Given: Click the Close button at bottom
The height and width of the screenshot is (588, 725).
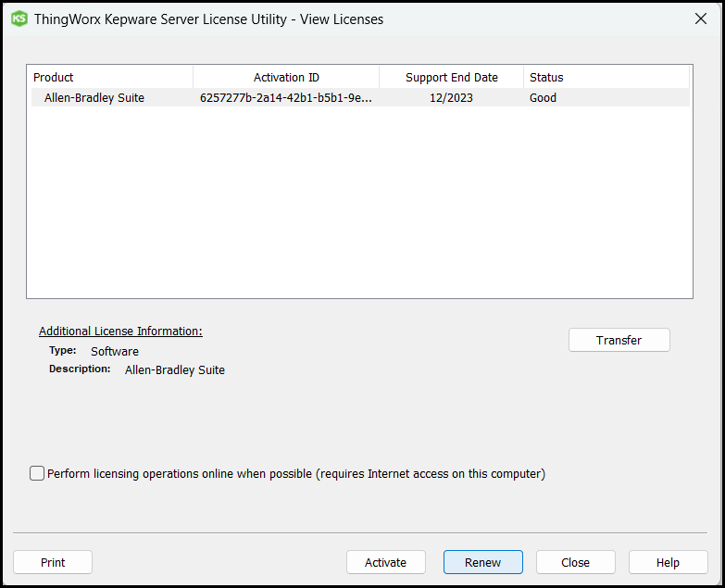Looking at the screenshot, I should 575,562.
